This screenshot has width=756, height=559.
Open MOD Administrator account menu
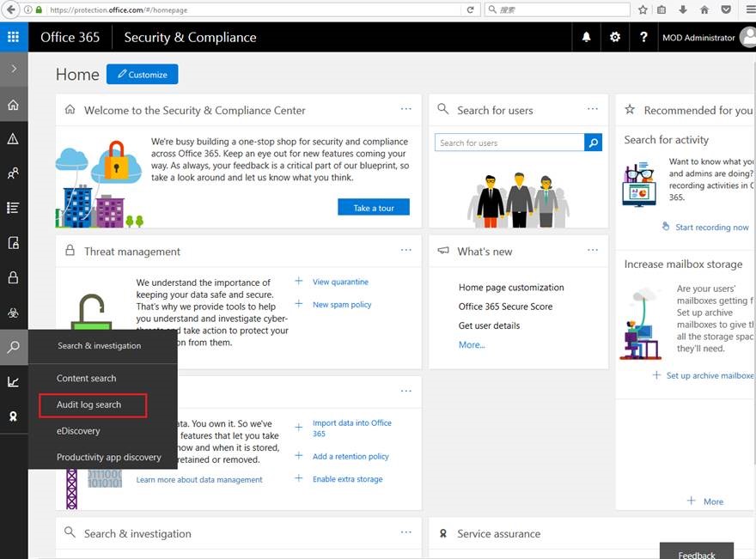coord(707,37)
